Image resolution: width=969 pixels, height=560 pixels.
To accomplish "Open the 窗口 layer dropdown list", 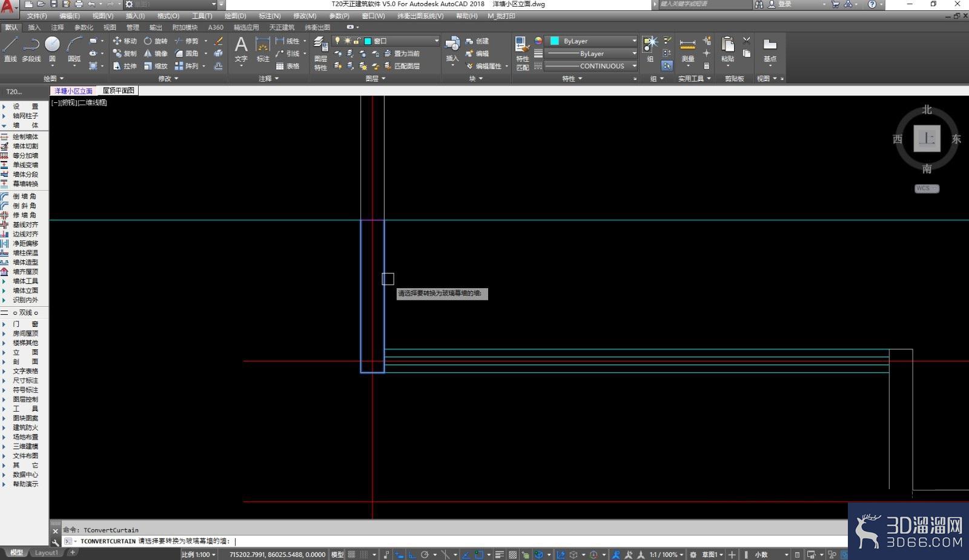I will 386,41.
